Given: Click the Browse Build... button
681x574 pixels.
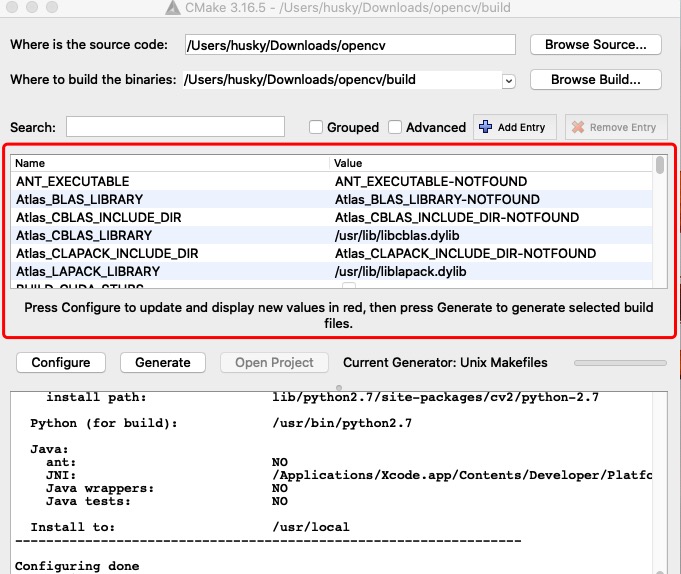Looking at the screenshot, I should [595, 80].
